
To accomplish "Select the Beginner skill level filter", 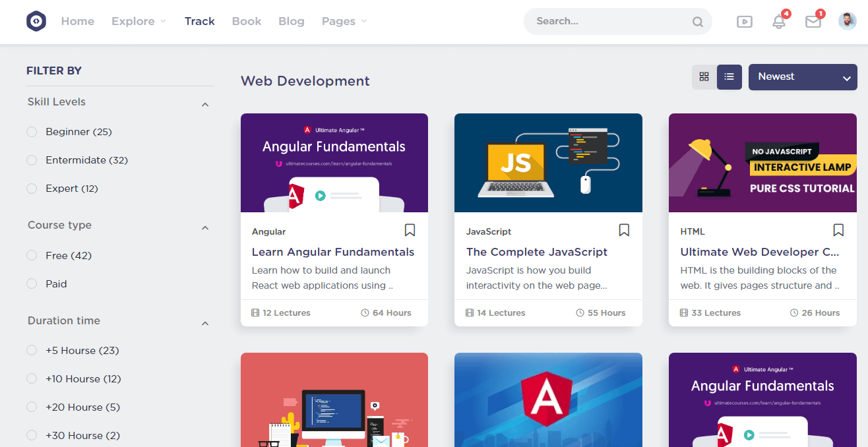I will pos(32,132).
